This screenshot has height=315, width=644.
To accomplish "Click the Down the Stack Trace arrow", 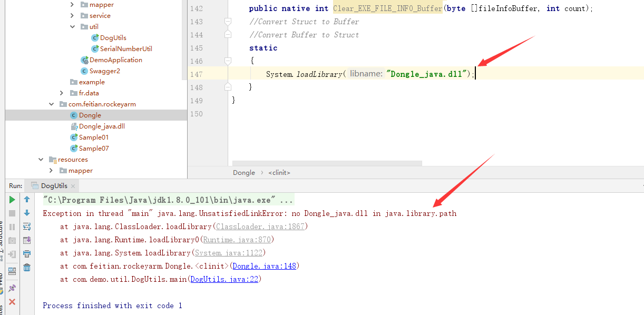I will (26, 213).
